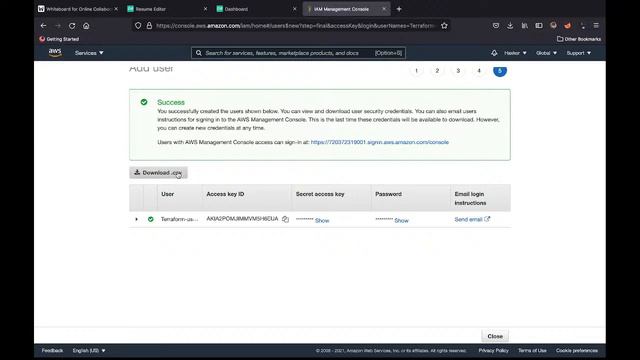Viewport: 640px width, 360px height.
Task: Click the padlock site security icon
Action: click(149, 26)
